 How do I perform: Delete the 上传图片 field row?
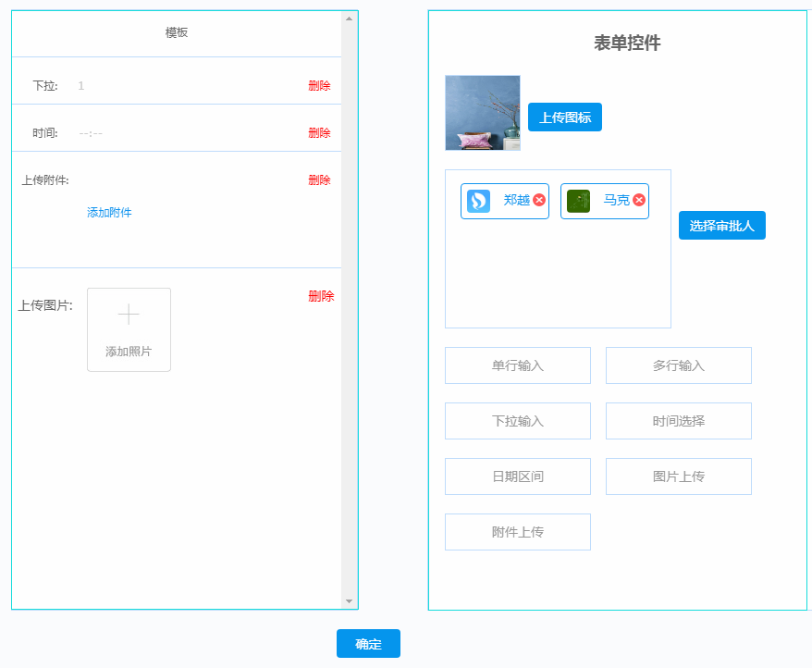tap(321, 296)
